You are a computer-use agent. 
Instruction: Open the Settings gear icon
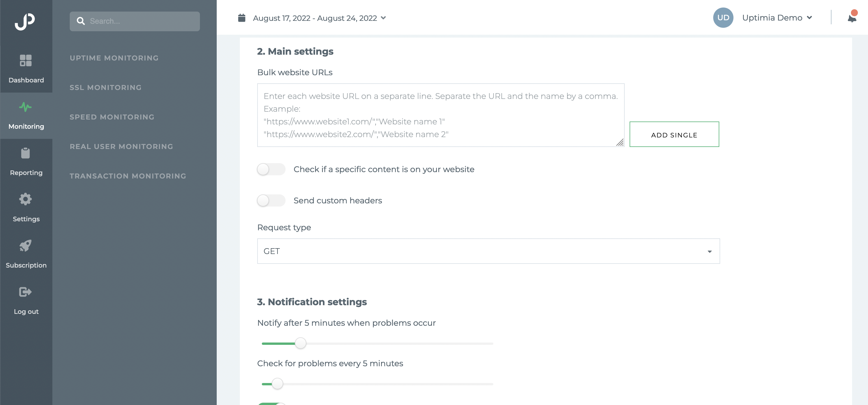26,199
